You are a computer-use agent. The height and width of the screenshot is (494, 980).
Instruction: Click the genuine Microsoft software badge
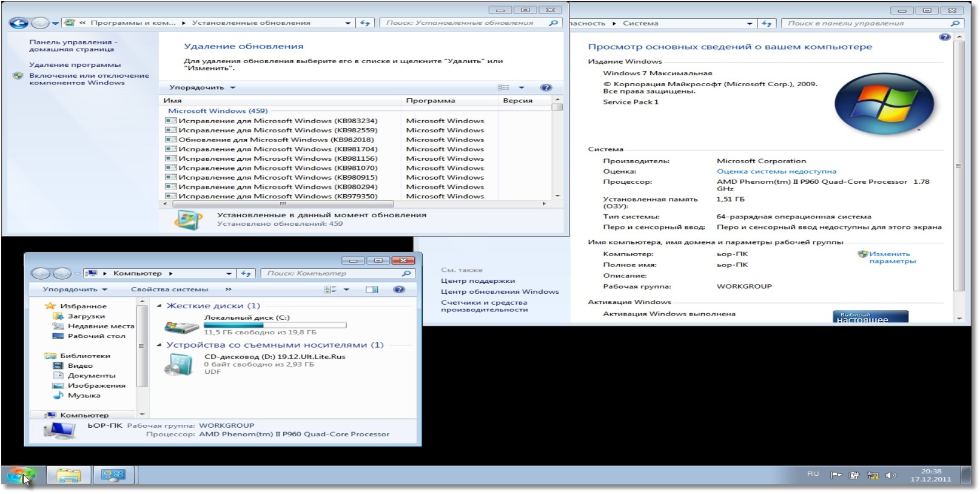(870, 316)
